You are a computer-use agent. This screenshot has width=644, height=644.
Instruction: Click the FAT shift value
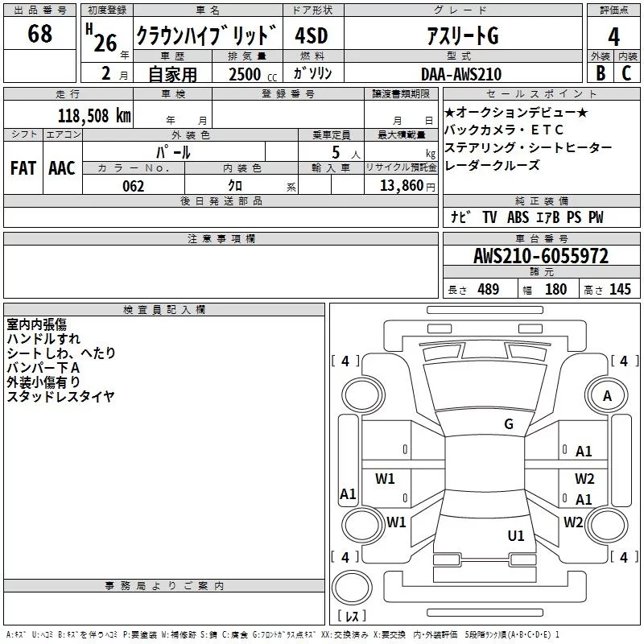pos(23,168)
